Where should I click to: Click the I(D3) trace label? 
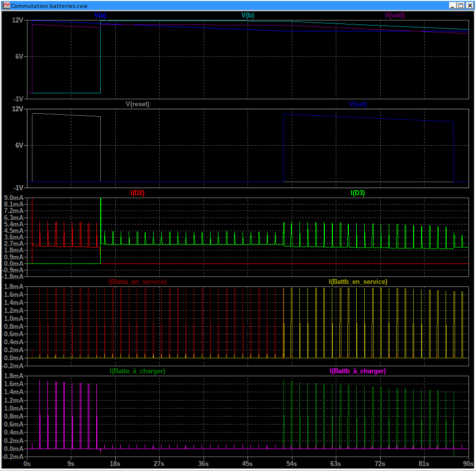[x=358, y=193]
